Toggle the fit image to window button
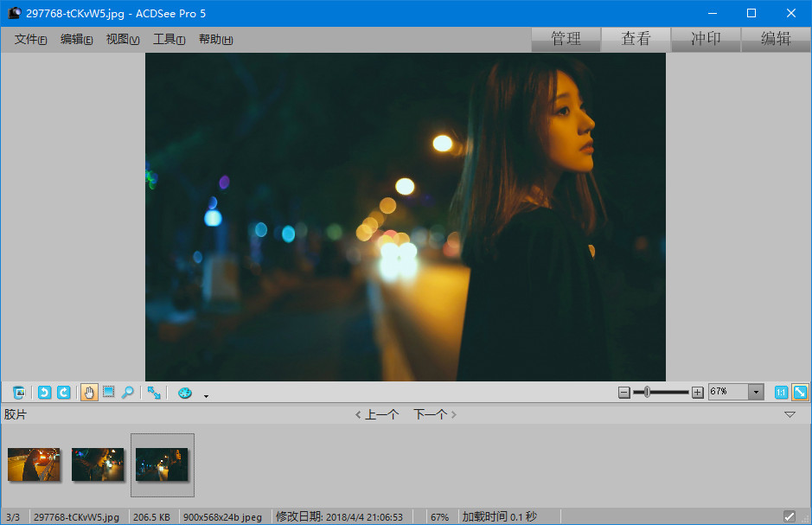812x525 pixels. click(800, 393)
